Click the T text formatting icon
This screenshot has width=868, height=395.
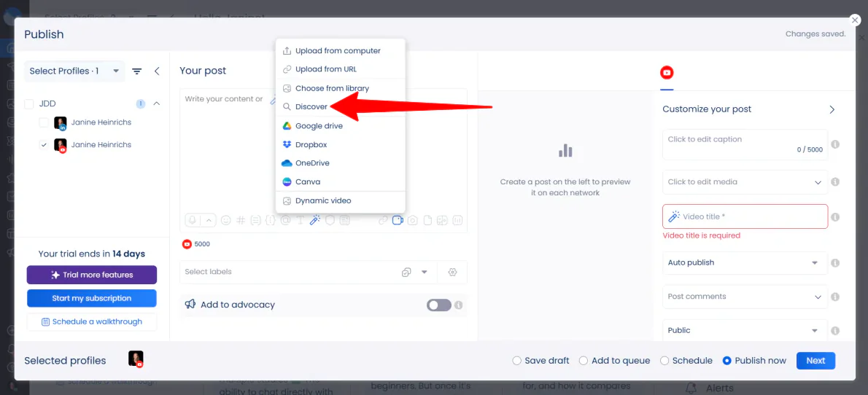coord(300,220)
